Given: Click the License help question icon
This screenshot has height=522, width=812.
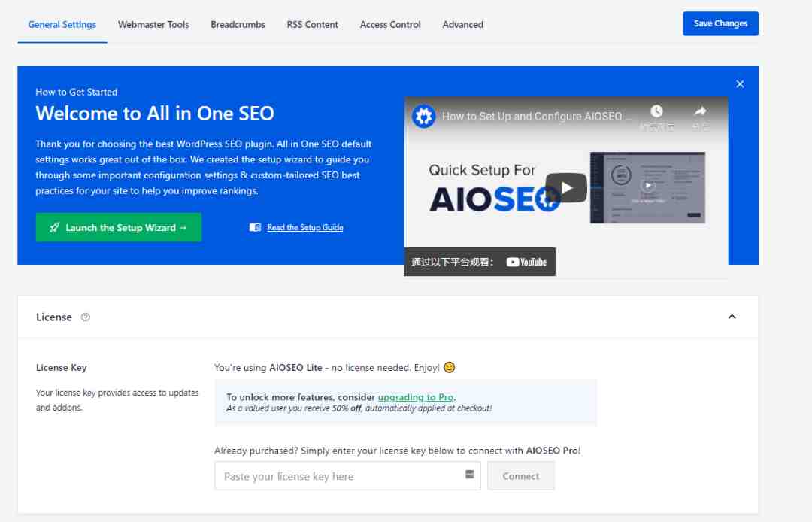Looking at the screenshot, I should click(x=86, y=317).
